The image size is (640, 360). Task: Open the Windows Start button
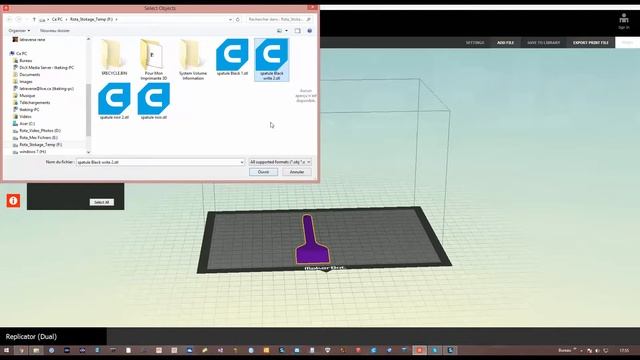click(x=6, y=350)
